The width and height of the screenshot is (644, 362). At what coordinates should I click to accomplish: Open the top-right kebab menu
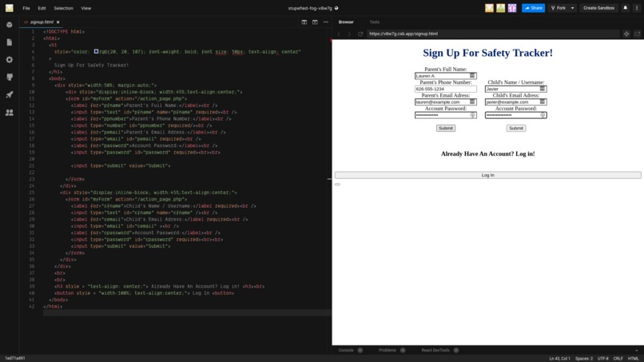pyautogui.click(x=637, y=8)
